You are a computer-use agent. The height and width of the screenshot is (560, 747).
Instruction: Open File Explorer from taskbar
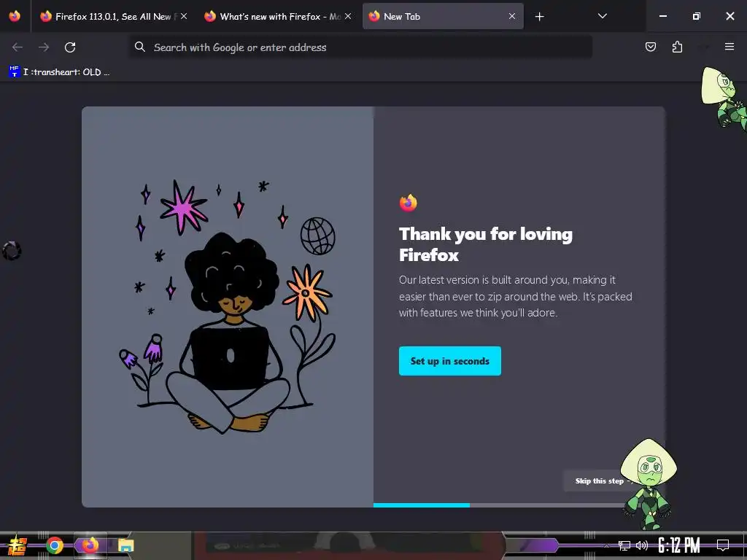125,545
